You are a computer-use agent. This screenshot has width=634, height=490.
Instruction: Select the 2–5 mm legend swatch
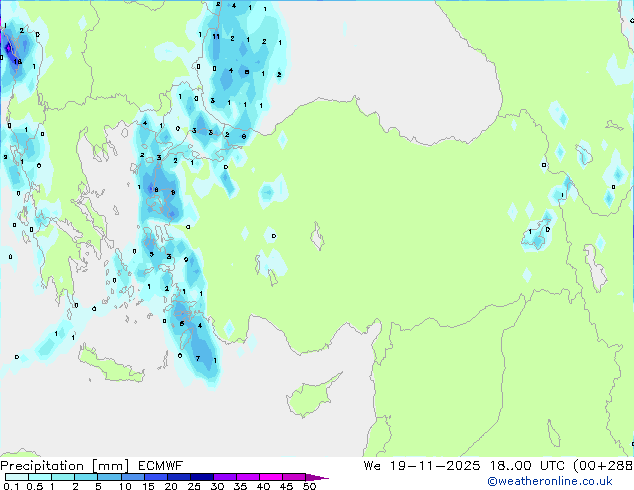tap(86, 477)
